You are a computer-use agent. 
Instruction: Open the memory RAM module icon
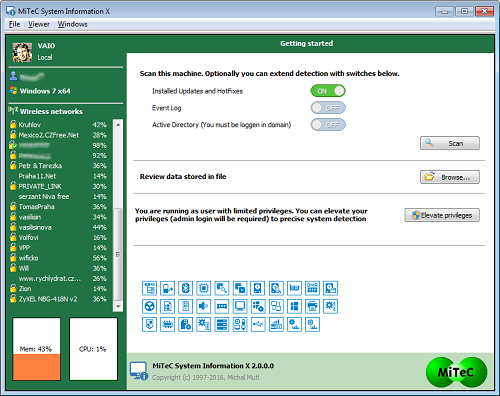click(222, 306)
